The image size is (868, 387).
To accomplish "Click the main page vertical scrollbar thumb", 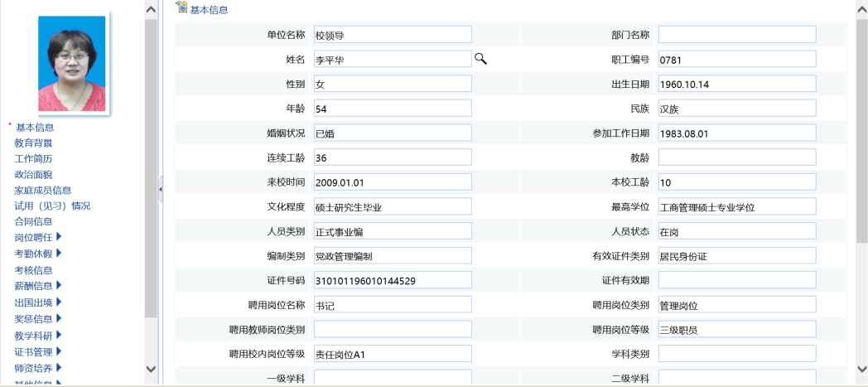I will pyautogui.click(x=861, y=124).
